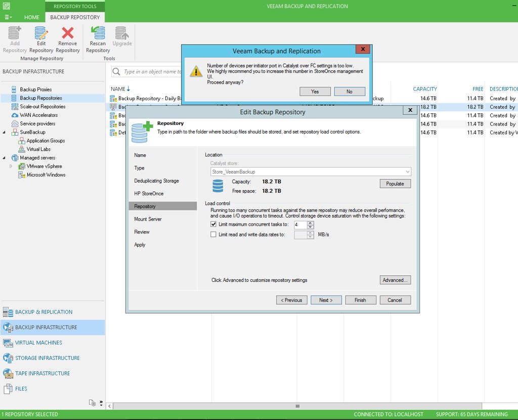
Task: Click the Add Repository ribbon icon
Action: pos(14,33)
